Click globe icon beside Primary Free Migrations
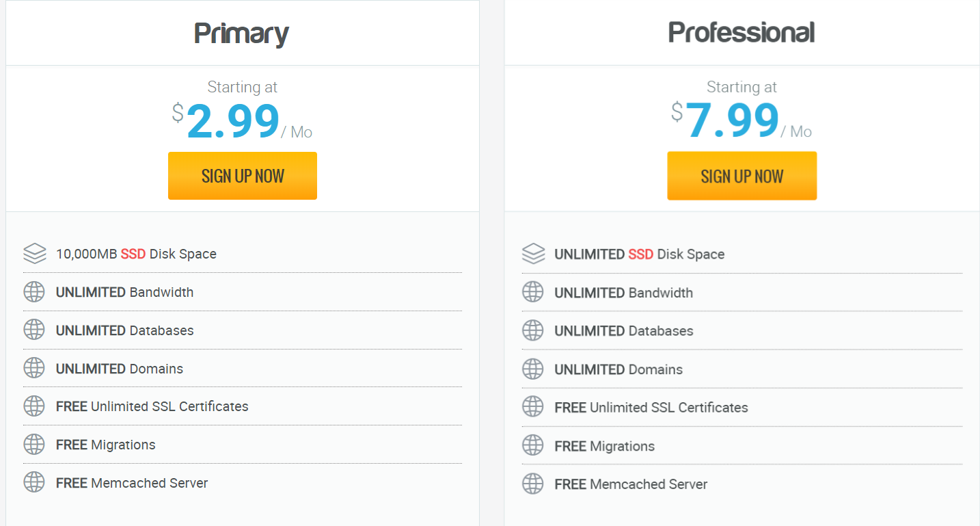 point(34,445)
